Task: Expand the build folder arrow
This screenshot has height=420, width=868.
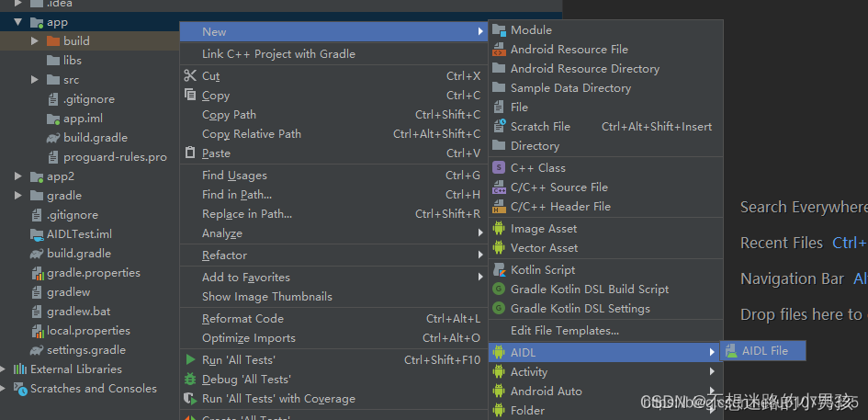Action: click(35, 41)
